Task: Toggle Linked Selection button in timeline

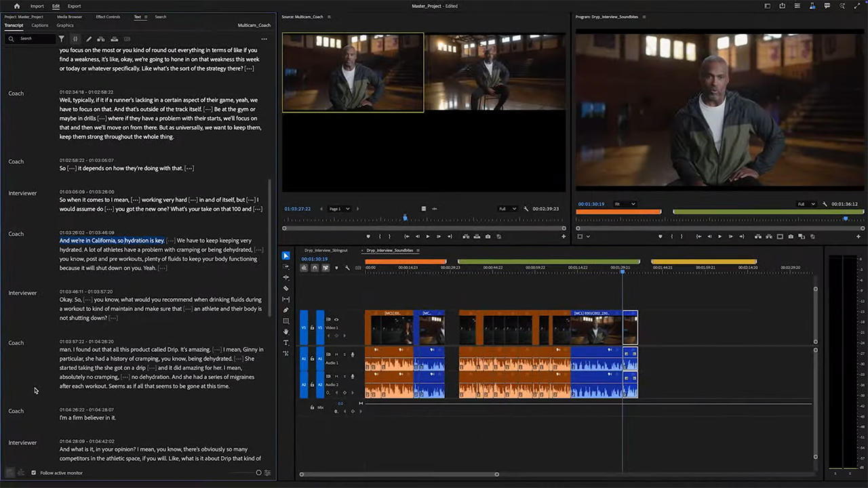Action: click(x=325, y=268)
